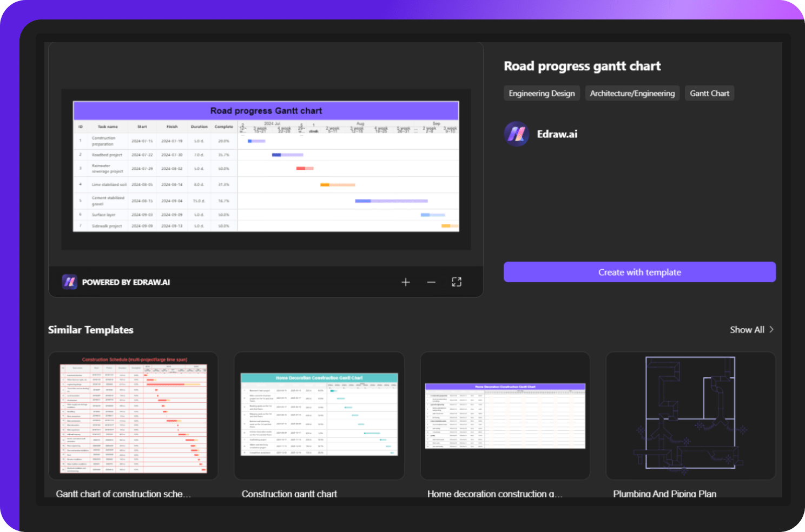Click the Edraw.ai logo in the Powered By bar
Image resolution: width=805 pixels, height=532 pixels.
tap(70, 282)
